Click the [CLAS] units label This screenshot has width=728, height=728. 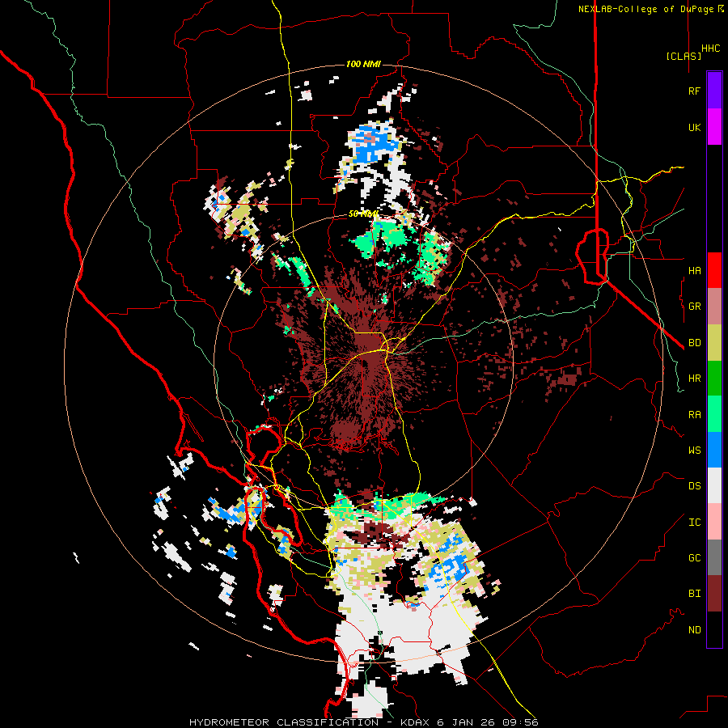click(x=684, y=56)
